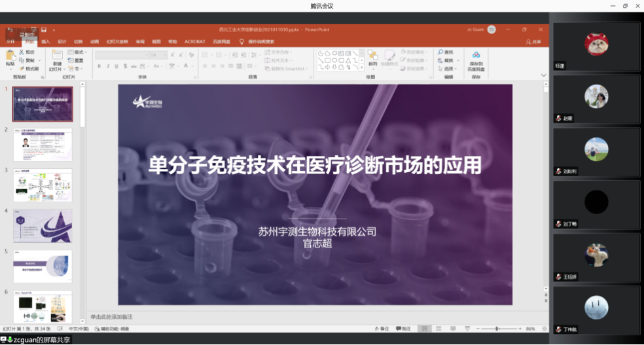Switch to Normal view using the status bar button
The width and height of the screenshot is (644, 345).
[x=425, y=328]
